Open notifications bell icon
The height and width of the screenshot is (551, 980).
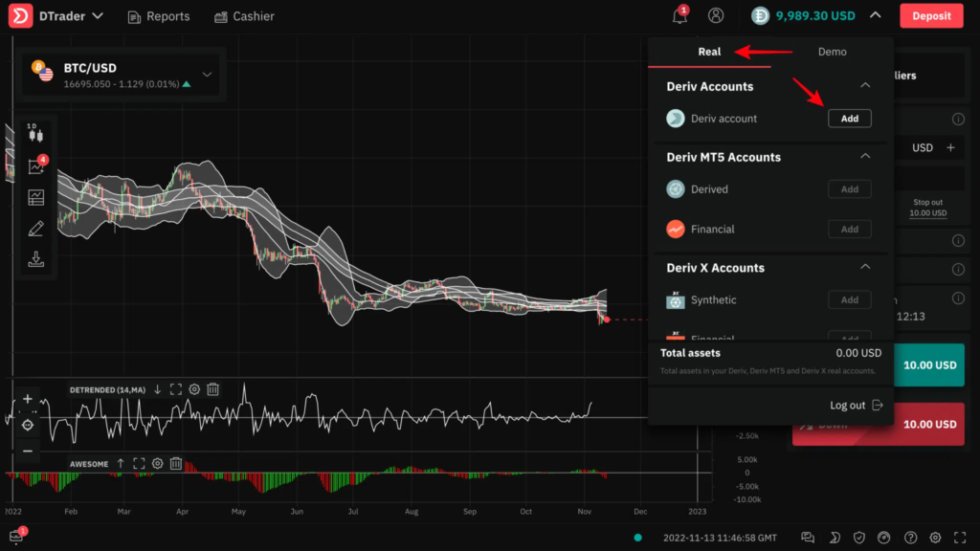(x=679, y=16)
